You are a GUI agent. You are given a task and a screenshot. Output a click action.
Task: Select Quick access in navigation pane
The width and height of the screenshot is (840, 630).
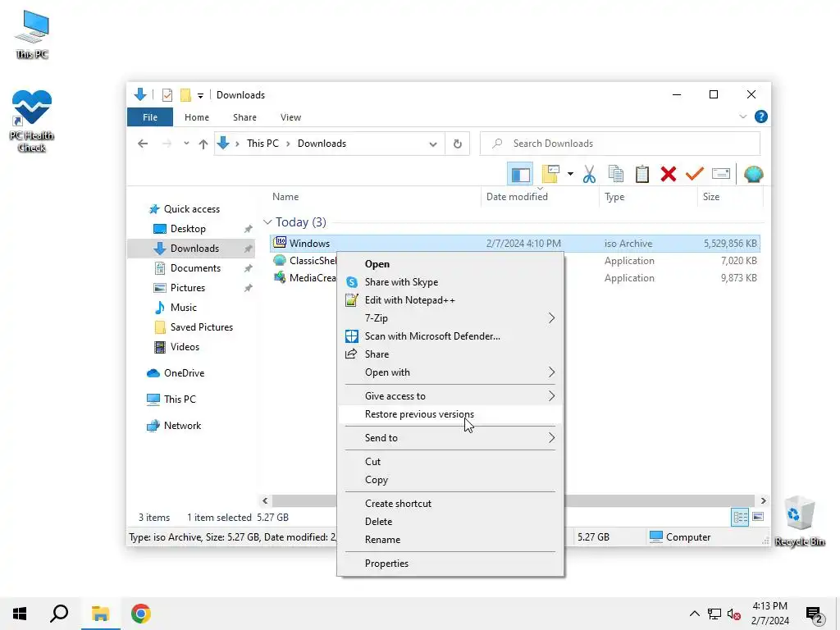pyautogui.click(x=192, y=209)
